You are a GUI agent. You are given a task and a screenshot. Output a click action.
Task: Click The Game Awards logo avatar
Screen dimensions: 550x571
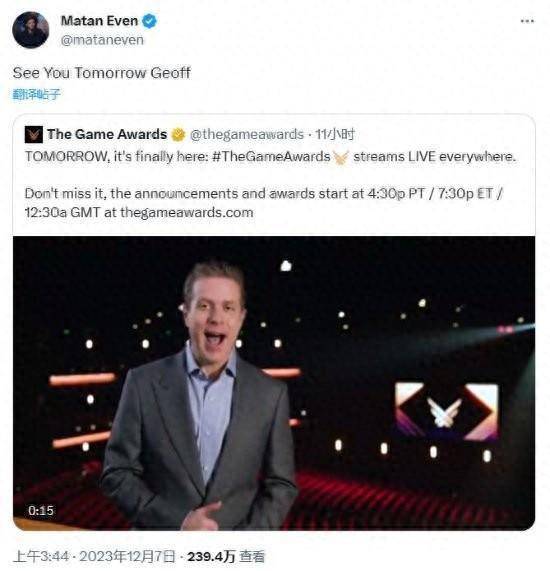click(34, 135)
